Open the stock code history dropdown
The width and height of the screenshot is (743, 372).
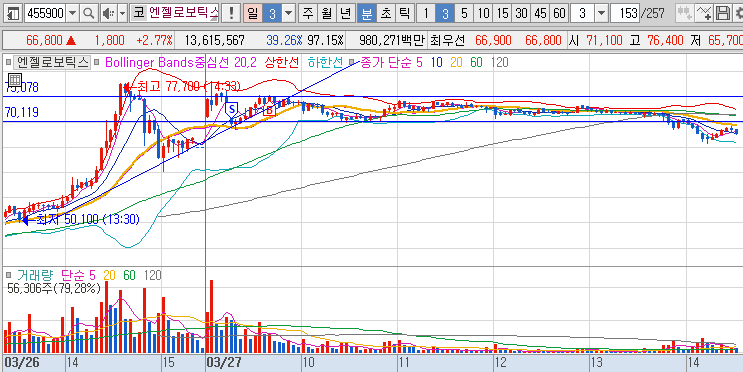[x=72, y=13]
